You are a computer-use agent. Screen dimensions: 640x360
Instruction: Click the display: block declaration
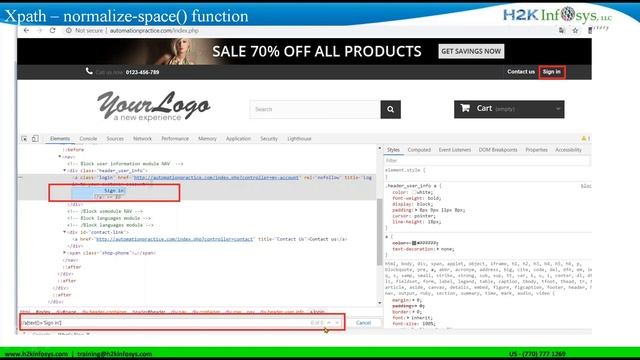point(412,204)
